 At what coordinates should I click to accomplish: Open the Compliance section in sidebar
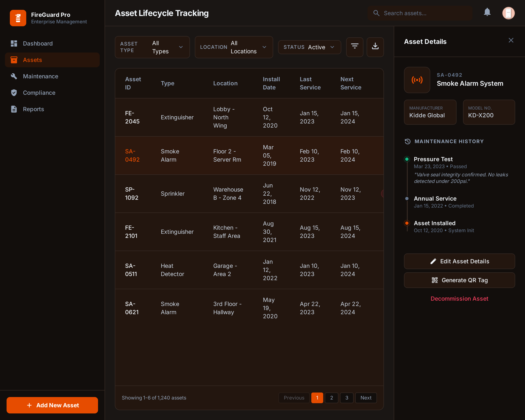pos(39,93)
